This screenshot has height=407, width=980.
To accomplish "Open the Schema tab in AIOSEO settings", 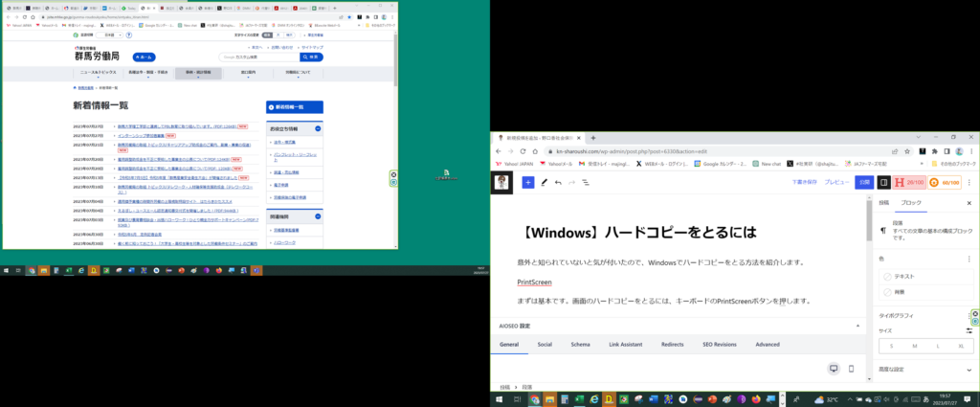I will pyautogui.click(x=580, y=345).
